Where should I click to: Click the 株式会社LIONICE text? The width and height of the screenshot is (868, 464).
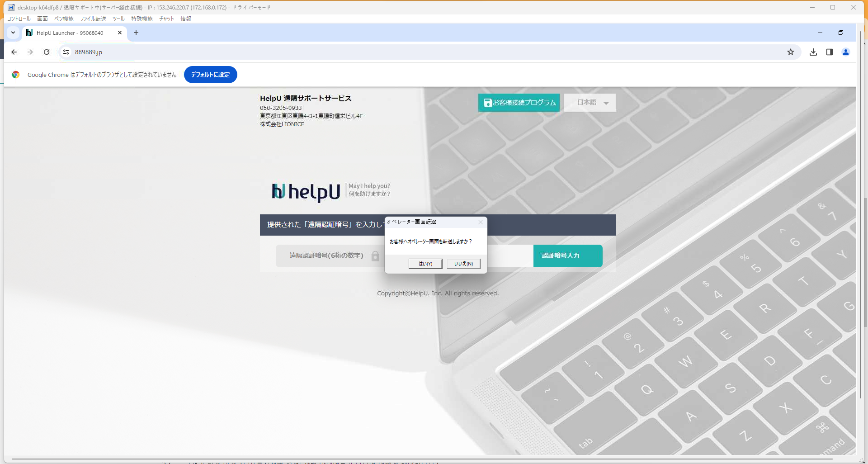pyautogui.click(x=282, y=124)
